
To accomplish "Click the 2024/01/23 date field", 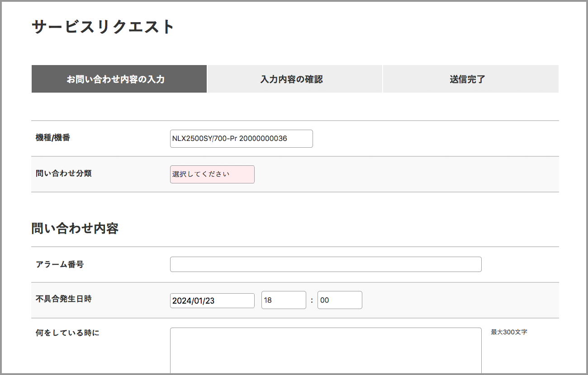I will click(x=212, y=300).
